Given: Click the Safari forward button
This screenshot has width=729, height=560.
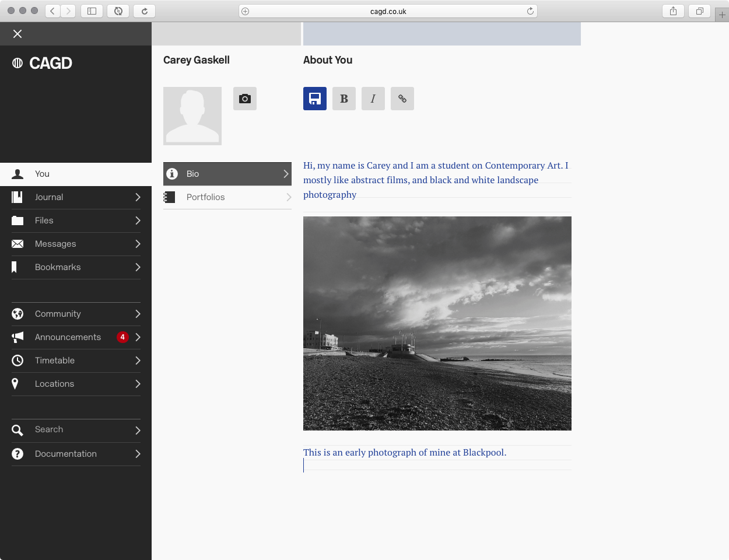Looking at the screenshot, I should [x=68, y=11].
